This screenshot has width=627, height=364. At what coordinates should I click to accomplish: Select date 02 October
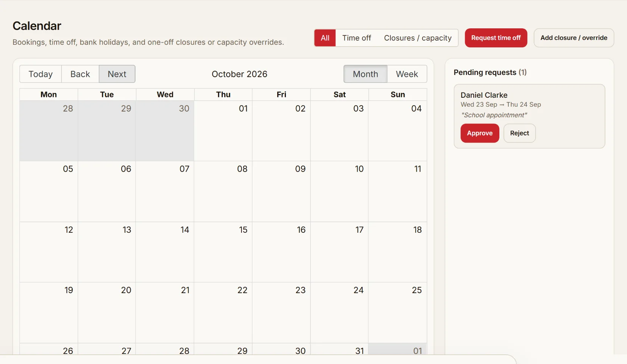[x=300, y=109]
